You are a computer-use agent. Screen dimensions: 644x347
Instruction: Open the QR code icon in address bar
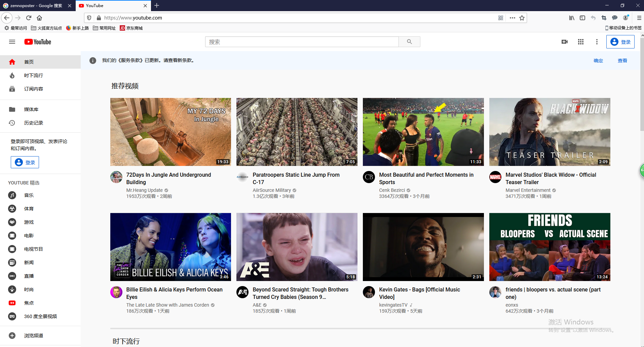tap(501, 18)
